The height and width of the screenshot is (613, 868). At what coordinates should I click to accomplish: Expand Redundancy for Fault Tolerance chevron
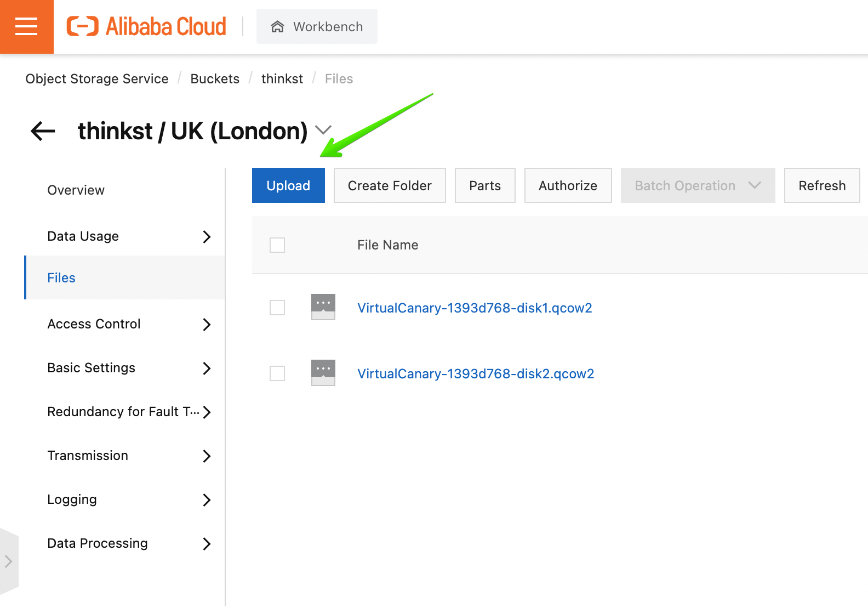pyautogui.click(x=207, y=412)
